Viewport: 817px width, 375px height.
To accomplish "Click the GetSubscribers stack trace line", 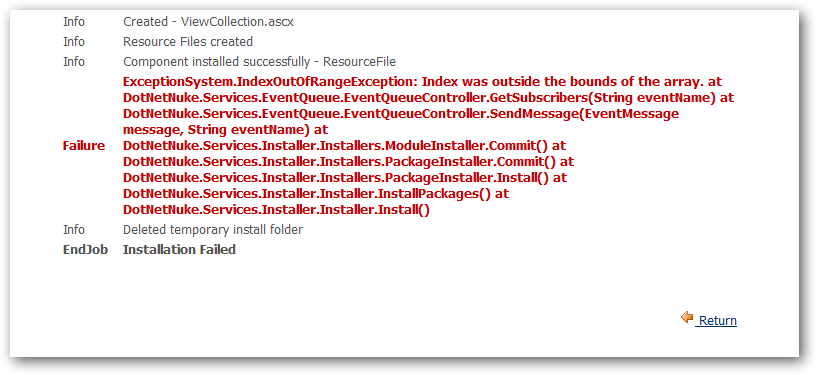I will coord(429,98).
